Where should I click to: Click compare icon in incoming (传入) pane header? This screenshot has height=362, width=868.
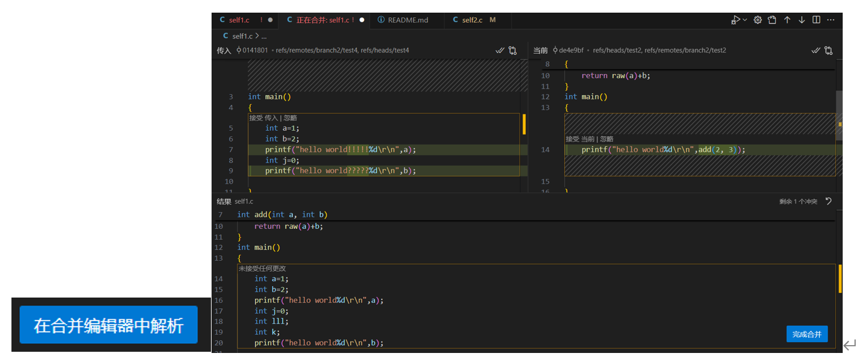point(513,51)
